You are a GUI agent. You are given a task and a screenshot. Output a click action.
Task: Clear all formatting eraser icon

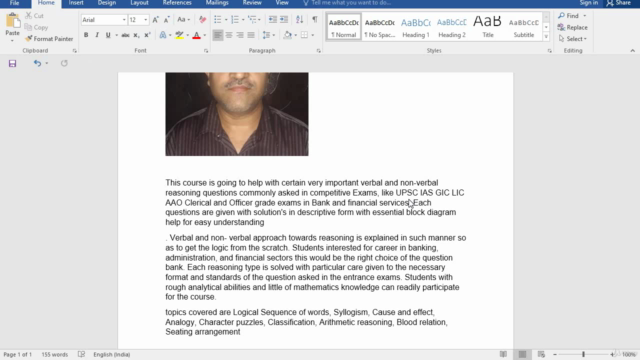(202, 20)
